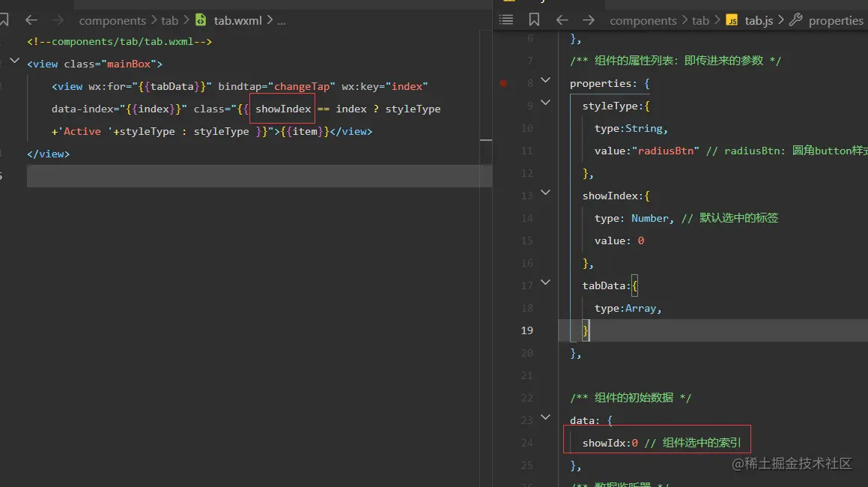
Task: Open properties breadcrumb item
Action: click(x=836, y=20)
